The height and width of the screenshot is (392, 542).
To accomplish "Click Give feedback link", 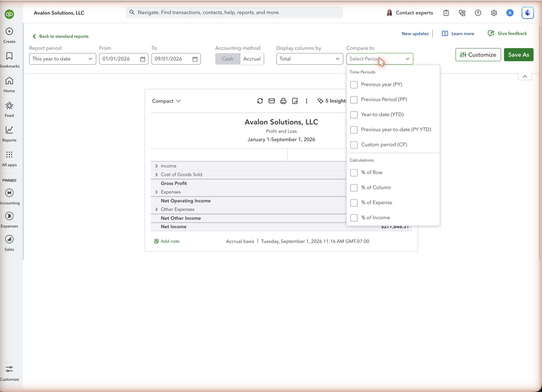I will [x=507, y=34].
